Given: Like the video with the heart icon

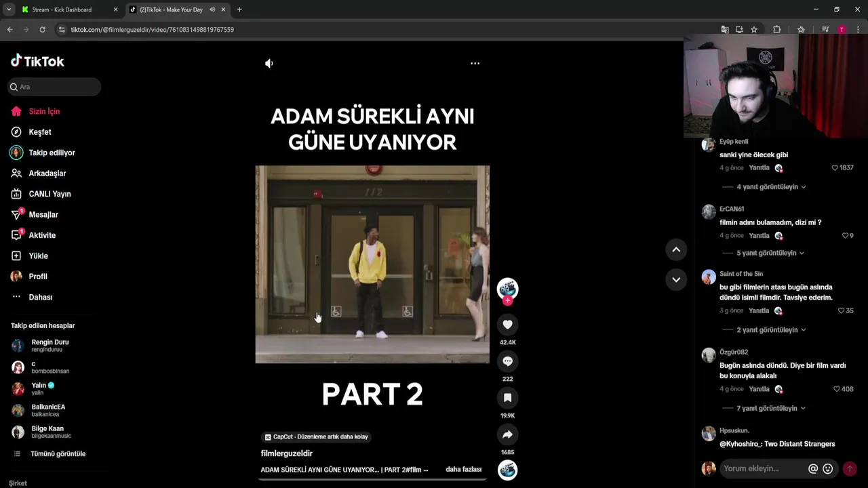Looking at the screenshot, I should [x=507, y=325].
